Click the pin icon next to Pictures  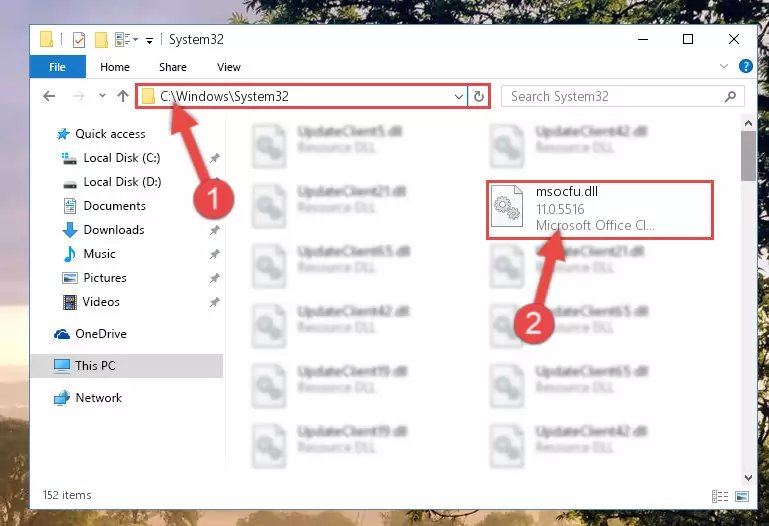(214, 278)
